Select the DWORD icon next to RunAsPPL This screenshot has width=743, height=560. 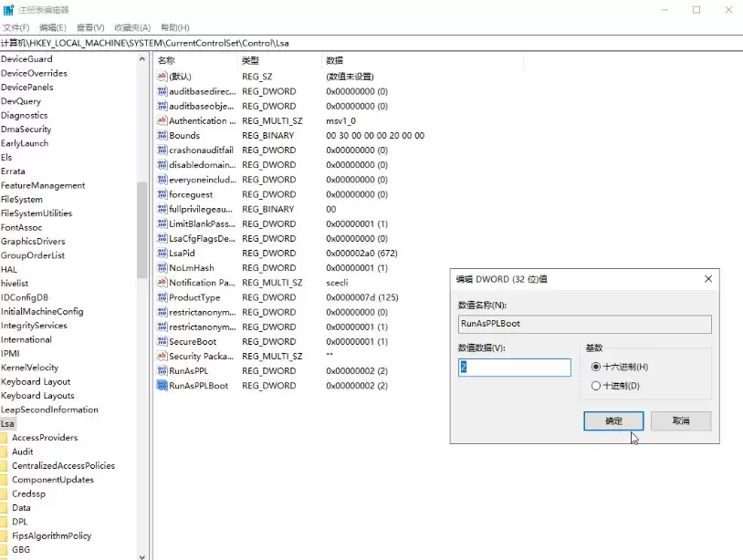[x=162, y=370]
